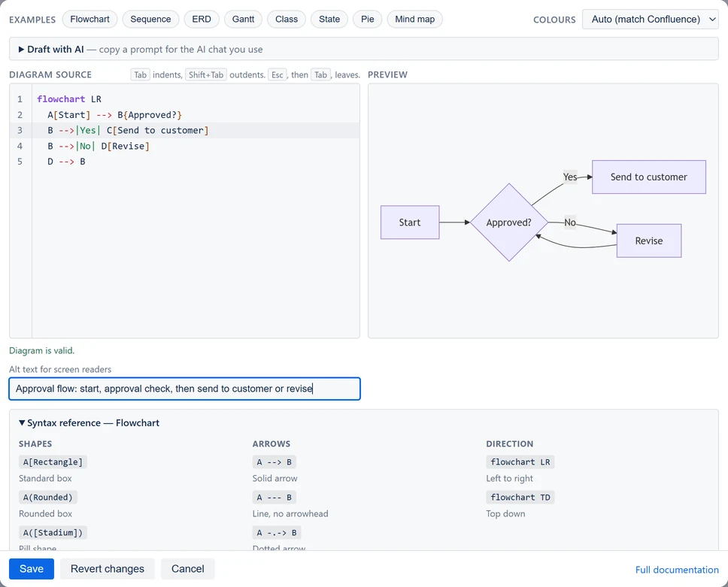Load the Class example

click(287, 20)
